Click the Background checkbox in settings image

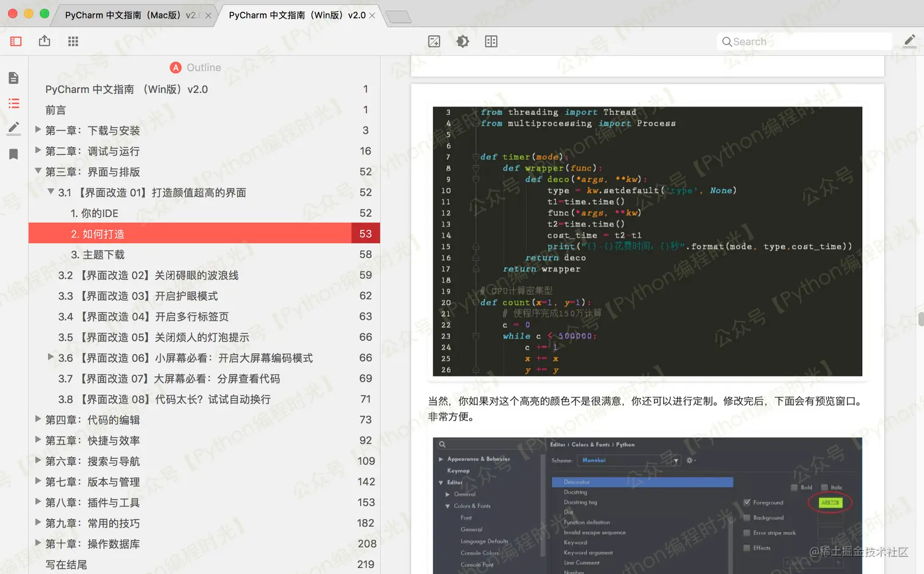pos(747,518)
